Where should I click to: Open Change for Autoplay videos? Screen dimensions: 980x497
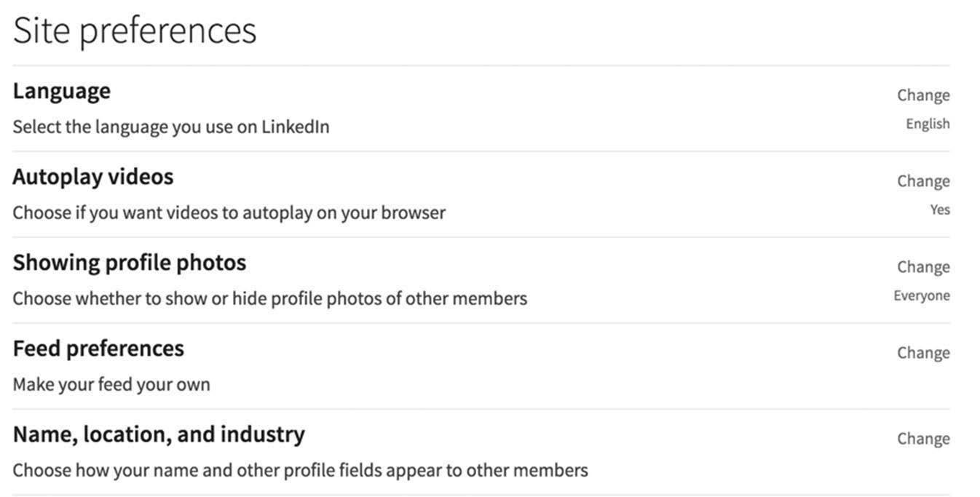click(923, 181)
